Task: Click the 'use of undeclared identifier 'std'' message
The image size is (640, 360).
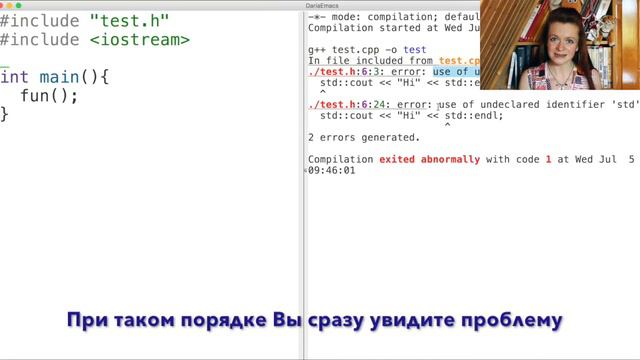Action: 539,105
